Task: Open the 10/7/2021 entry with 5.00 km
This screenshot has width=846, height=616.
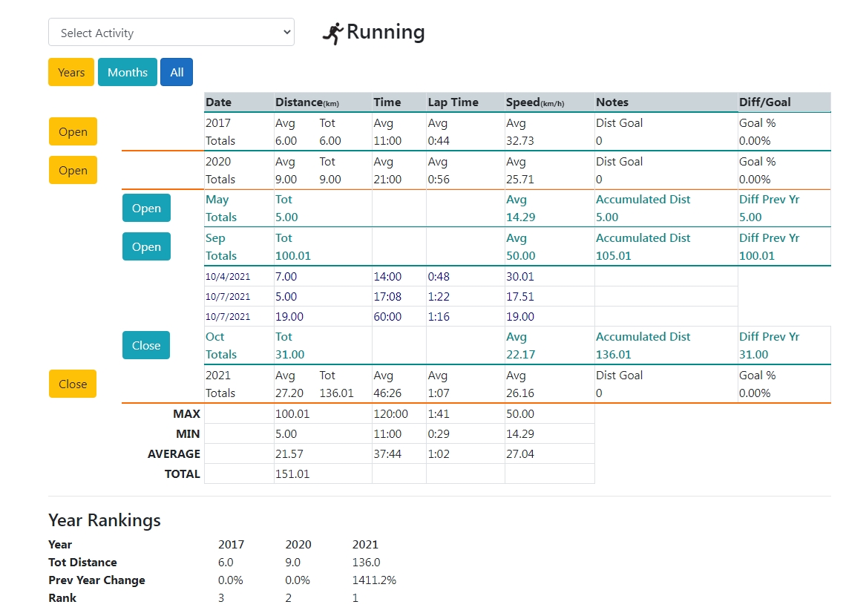Action: [228, 297]
